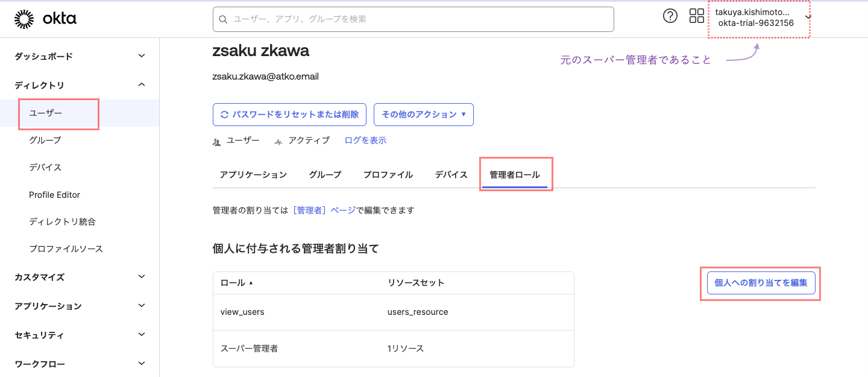
Task: Expand the ダッシュボード sidebar section
Action: (141, 55)
